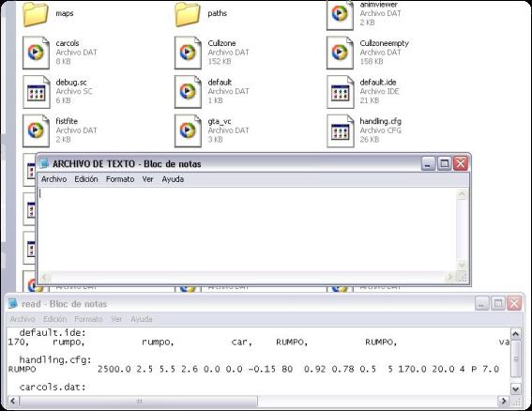Image resolution: width=532 pixels, height=411 pixels.
Task: Click the fistfite DAT file icon
Action: tap(36, 131)
